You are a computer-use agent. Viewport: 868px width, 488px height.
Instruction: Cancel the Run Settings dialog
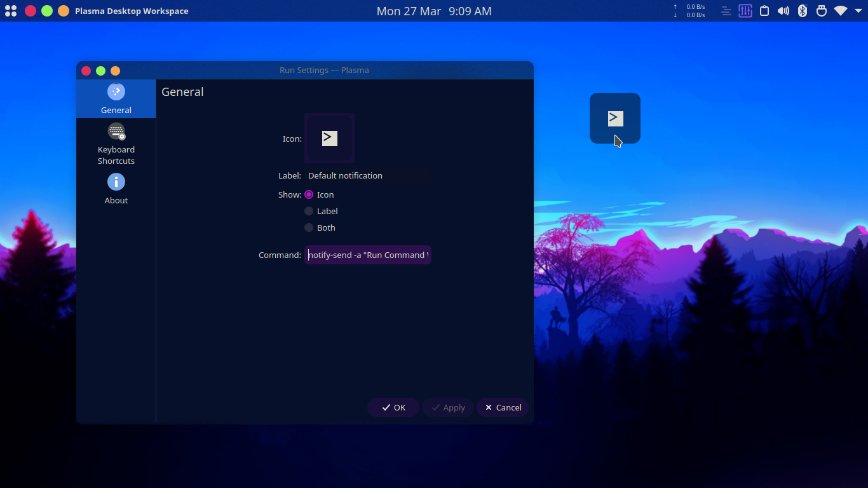click(503, 407)
